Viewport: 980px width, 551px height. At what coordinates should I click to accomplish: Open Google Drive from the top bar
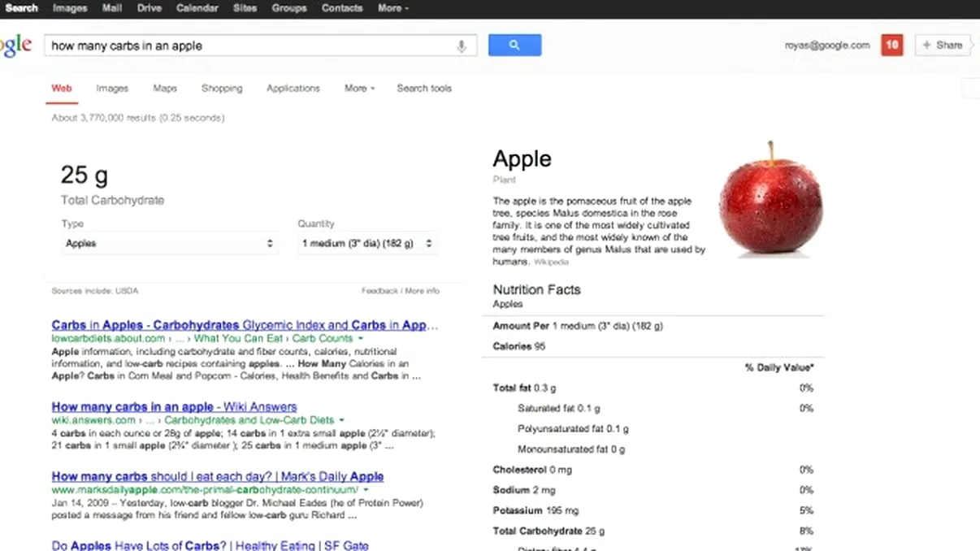(149, 8)
